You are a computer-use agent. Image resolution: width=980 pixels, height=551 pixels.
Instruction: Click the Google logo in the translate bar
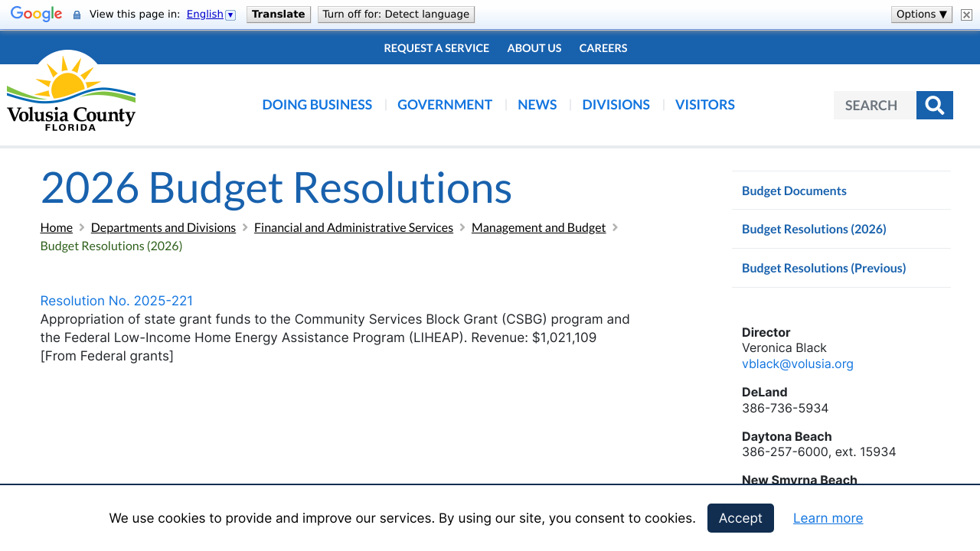pos(36,13)
